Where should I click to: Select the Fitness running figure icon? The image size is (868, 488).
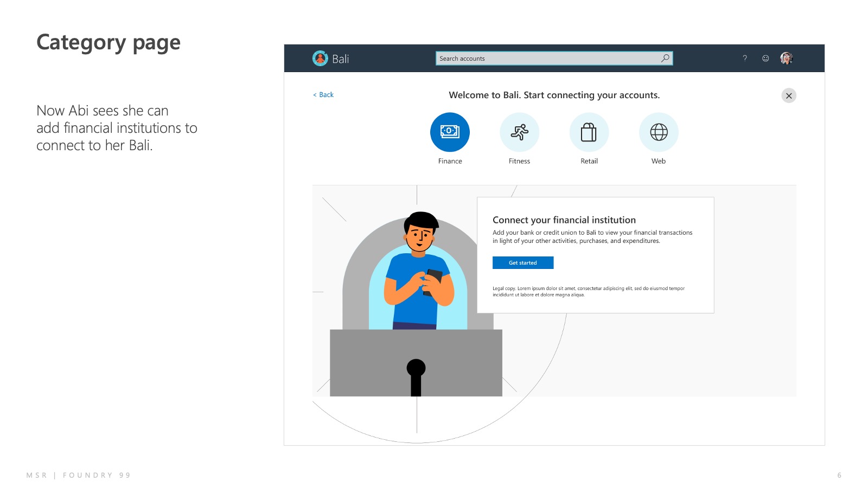(x=519, y=132)
